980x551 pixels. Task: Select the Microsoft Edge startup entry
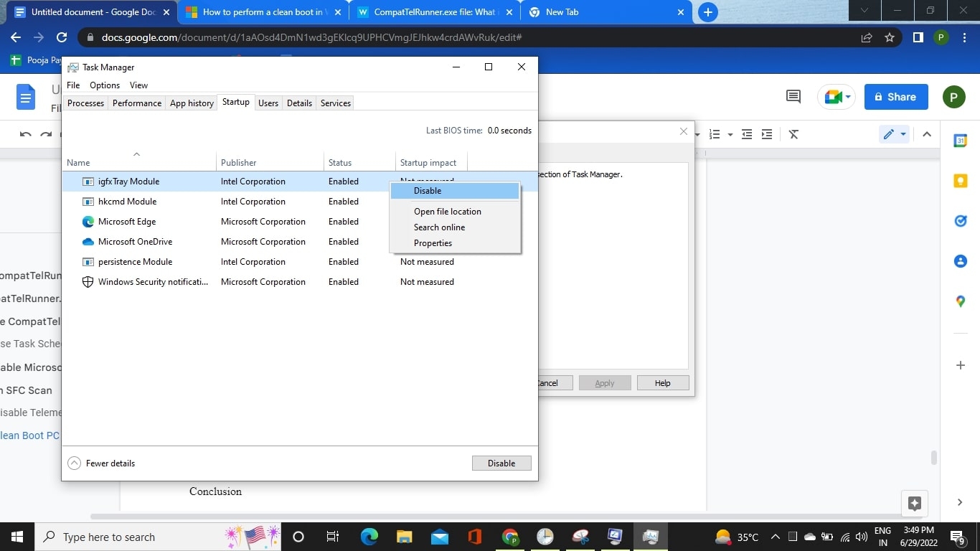click(x=299, y=222)
